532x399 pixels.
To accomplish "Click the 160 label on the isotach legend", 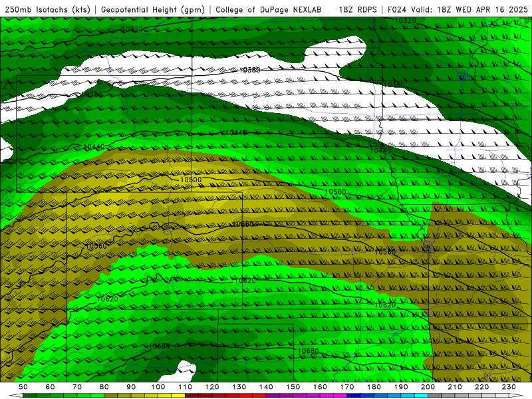I will 320,387.
